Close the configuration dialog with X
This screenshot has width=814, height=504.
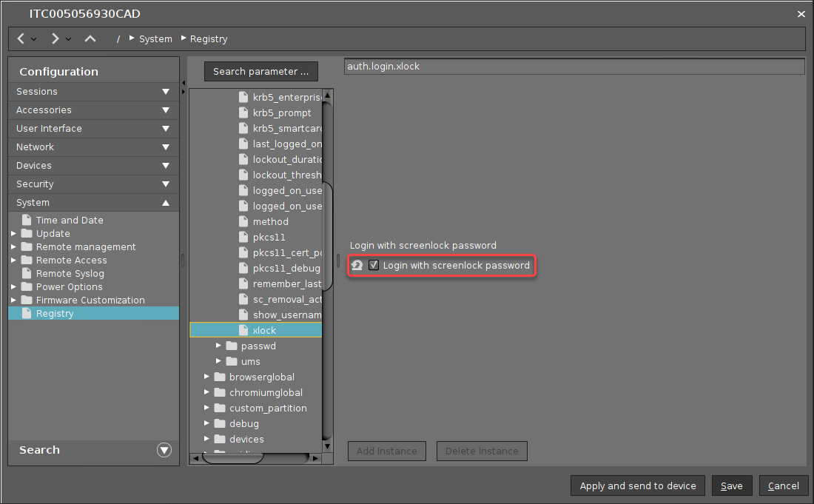point(801,14)
